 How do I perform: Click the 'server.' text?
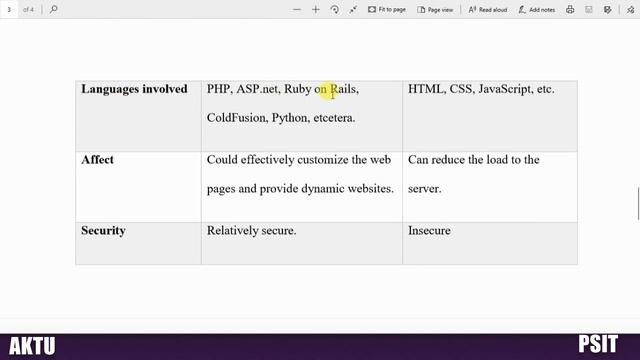point(424,189)
